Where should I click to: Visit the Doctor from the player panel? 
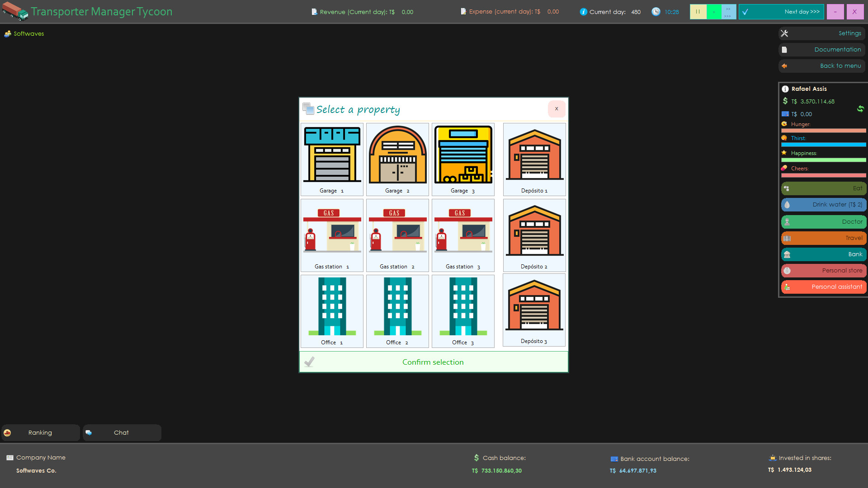pyautogui.click(x=823, y=221)
